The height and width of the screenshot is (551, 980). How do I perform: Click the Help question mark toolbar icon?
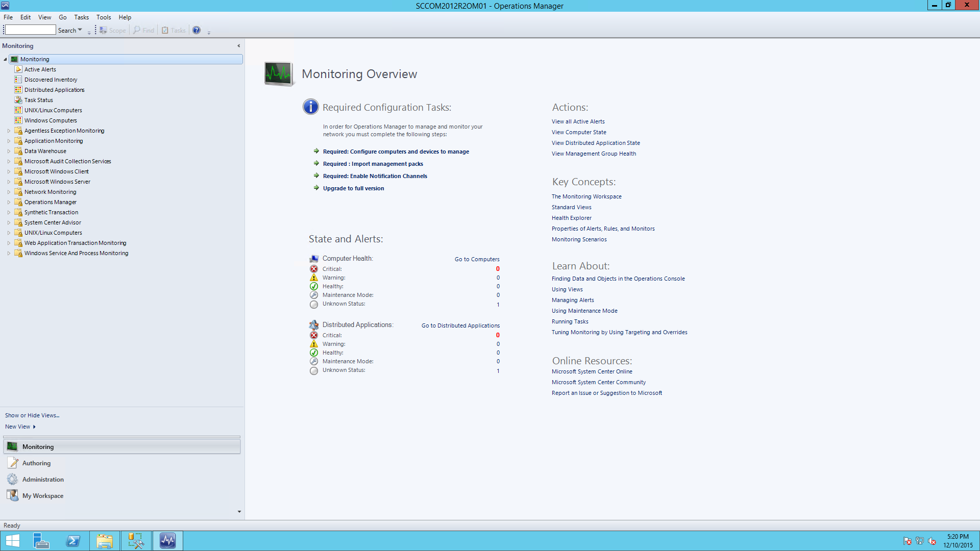(196, 30)
